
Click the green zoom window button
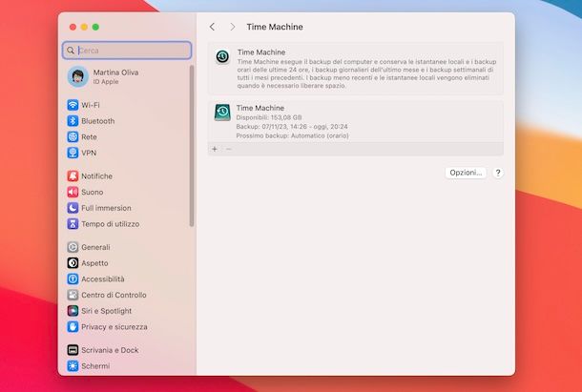(x=95, y=27)
